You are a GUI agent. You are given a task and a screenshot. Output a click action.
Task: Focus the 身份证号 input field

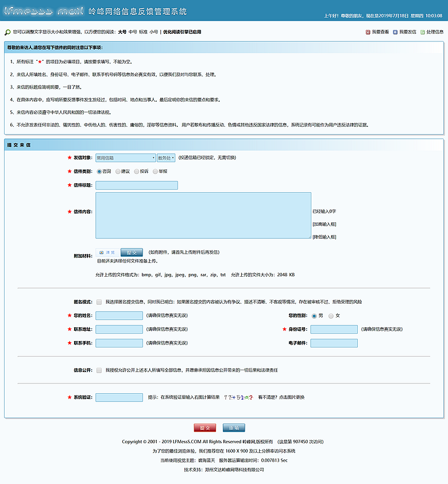tap(334, 330)
